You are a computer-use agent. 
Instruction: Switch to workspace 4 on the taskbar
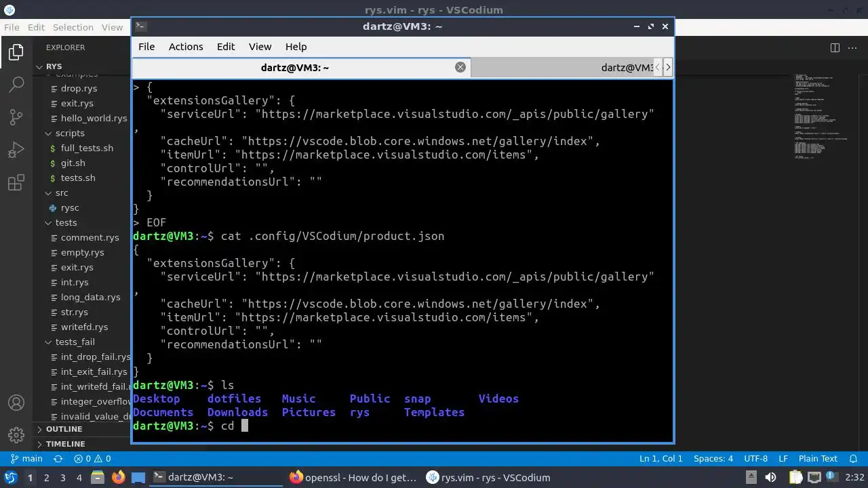(79, 478)
